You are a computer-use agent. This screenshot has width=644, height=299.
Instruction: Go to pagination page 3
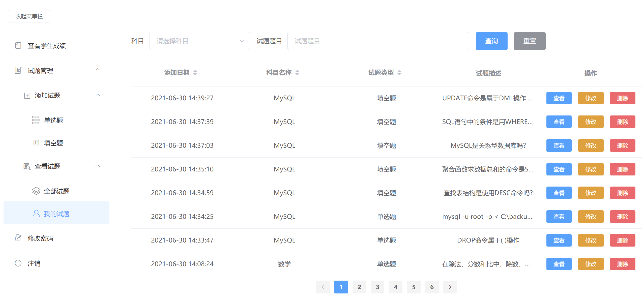(x=377, y=287)
